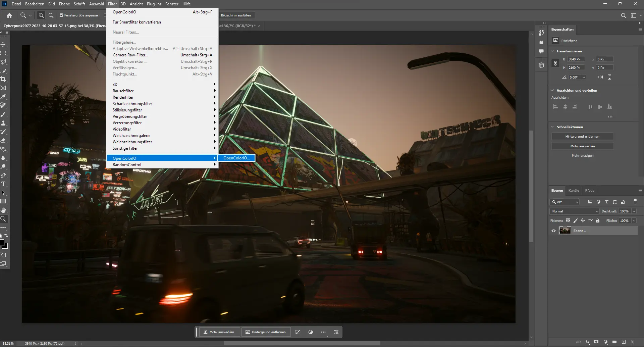
Task: Click Bildschirm ausfüllen button
Action: pyautogui.click(x=236, y=15)
